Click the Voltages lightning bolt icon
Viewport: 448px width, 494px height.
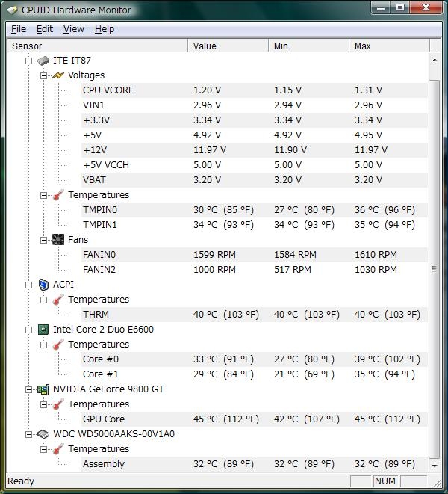tap(58, 75)
